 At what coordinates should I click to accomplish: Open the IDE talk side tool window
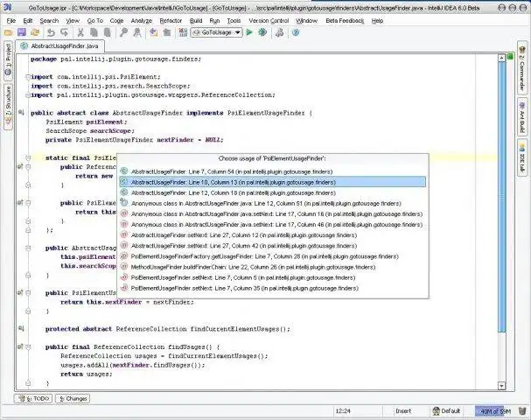pos(522,157)
